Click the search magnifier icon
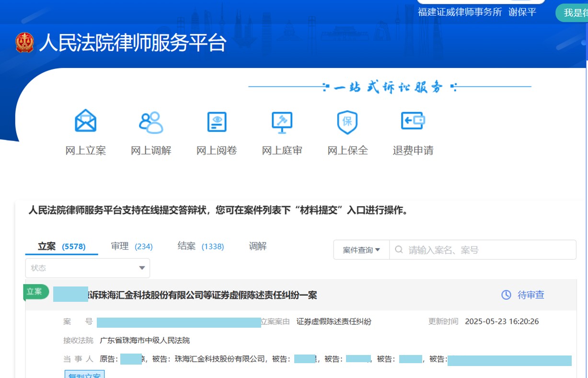This screenshot has width=588, height=378. (399, 250)
